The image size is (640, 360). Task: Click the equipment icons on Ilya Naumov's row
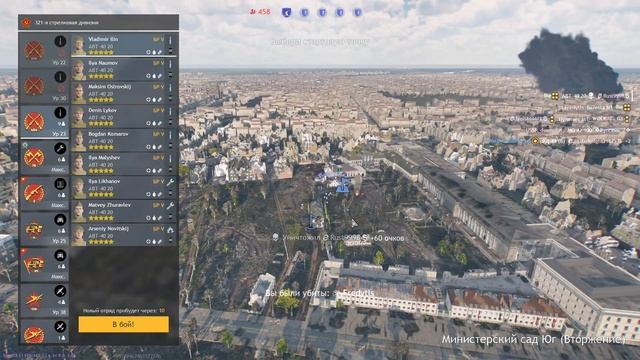coord(154,76)
